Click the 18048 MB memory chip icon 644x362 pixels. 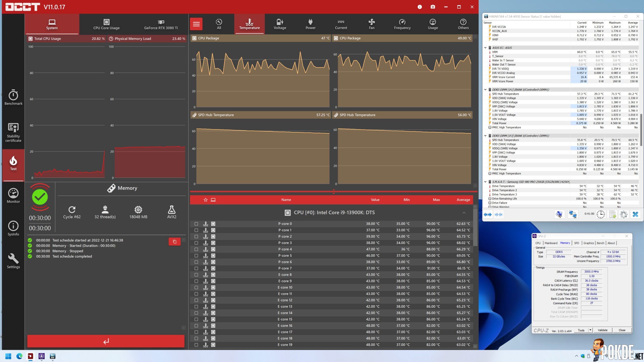(138, 209)
